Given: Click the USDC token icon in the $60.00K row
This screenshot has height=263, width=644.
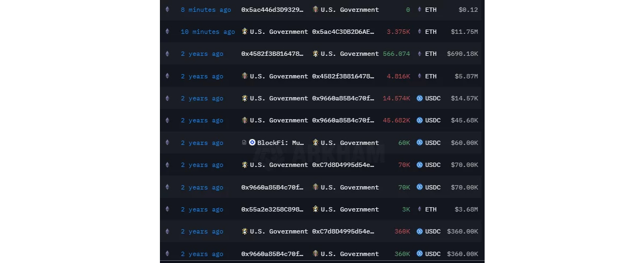Looking at the screenshot, I should tap(420, 143).
